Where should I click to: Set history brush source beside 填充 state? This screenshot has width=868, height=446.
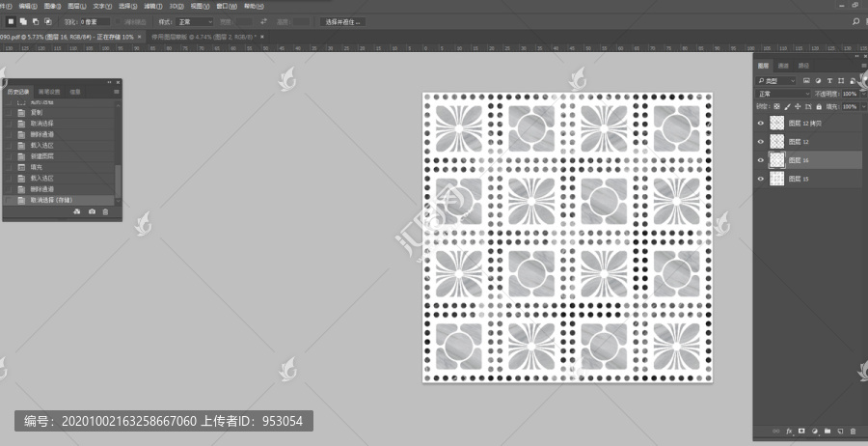(9, 167)
